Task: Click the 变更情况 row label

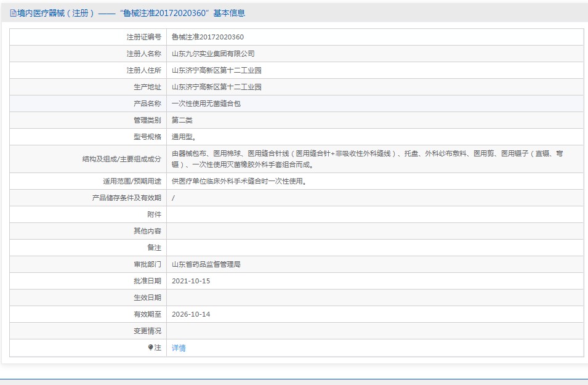Action: [147, 331]
